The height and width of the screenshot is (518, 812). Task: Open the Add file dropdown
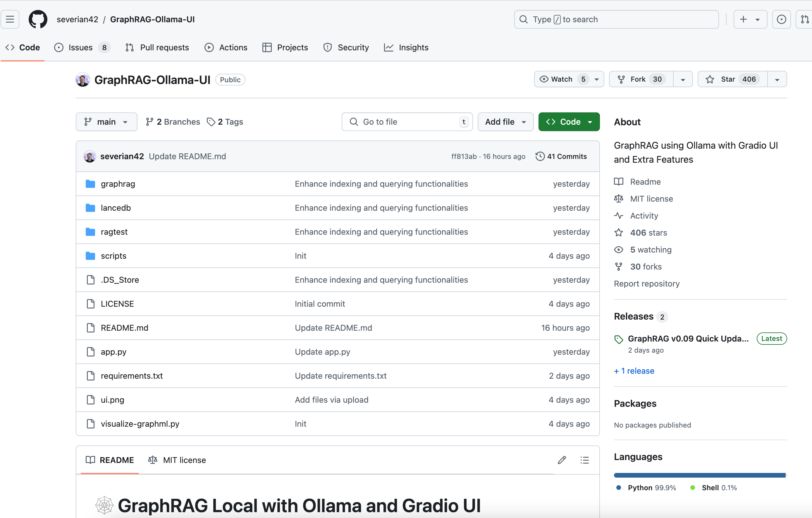pos(505,122)
